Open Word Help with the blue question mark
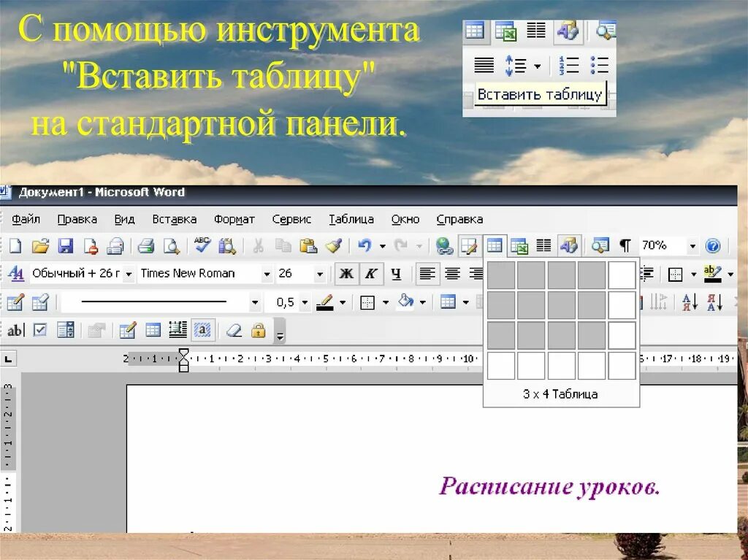This screenshot has width=748, height=560. [x=713, y=246]
